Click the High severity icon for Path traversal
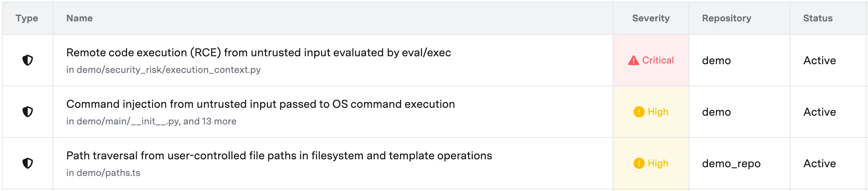Image resolution: width=868 pixels, height=191 pixels. [x=639, y=163]
